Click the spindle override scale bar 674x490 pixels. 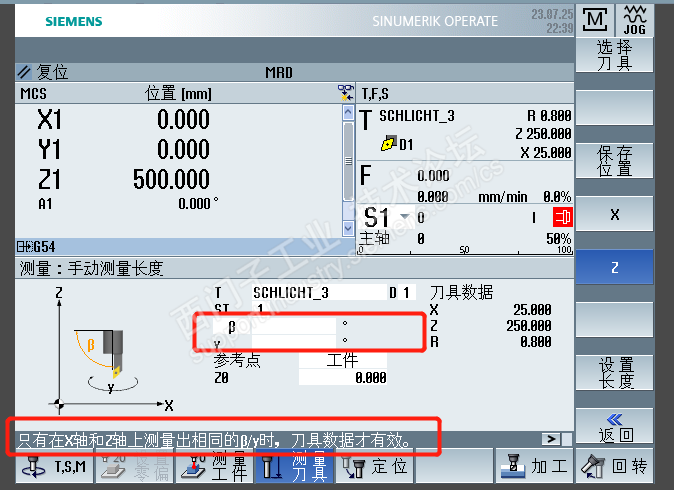466,250
